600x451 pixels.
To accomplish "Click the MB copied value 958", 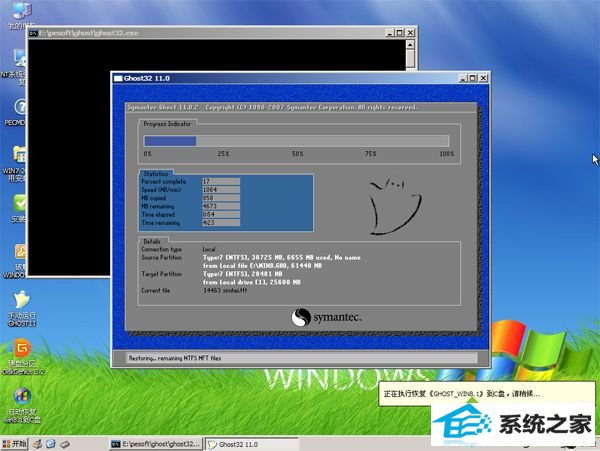I will (x=221, y=198).
